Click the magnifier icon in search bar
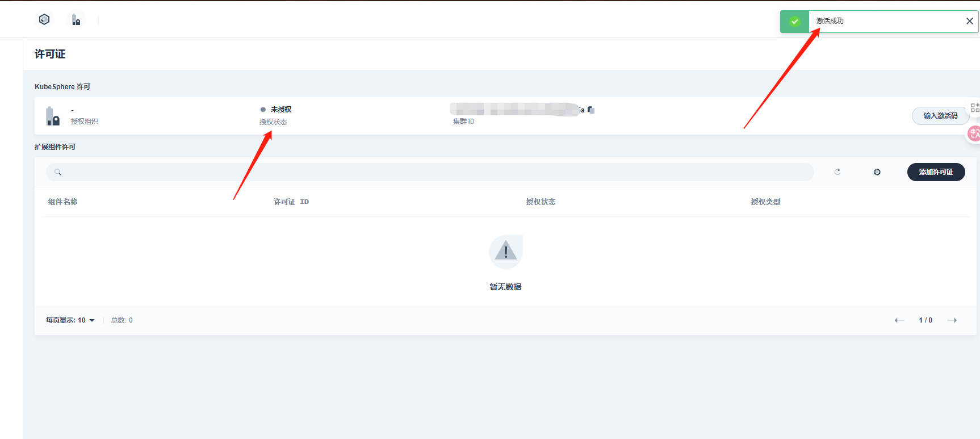Screen dimensions: 980x439 tap(58, 172)
